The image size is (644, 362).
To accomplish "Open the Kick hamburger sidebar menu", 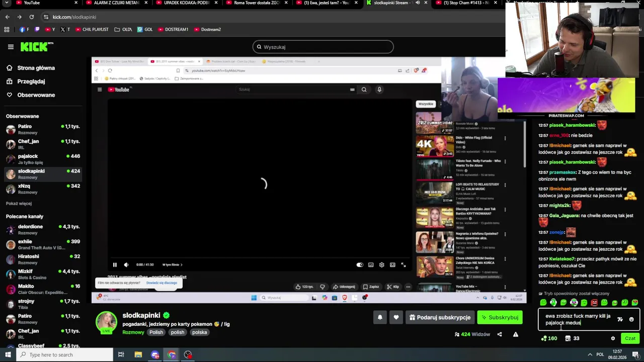I will point(11,47).
